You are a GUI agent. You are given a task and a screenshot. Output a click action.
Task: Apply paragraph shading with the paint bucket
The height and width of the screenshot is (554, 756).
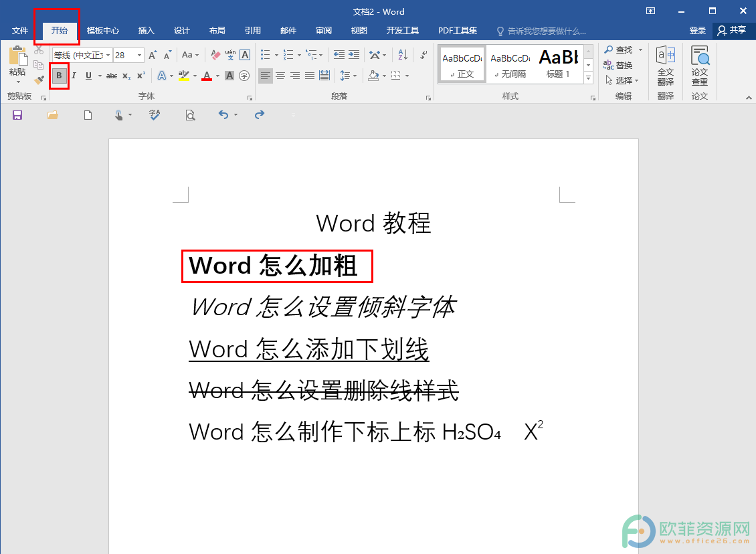[373, 76]
